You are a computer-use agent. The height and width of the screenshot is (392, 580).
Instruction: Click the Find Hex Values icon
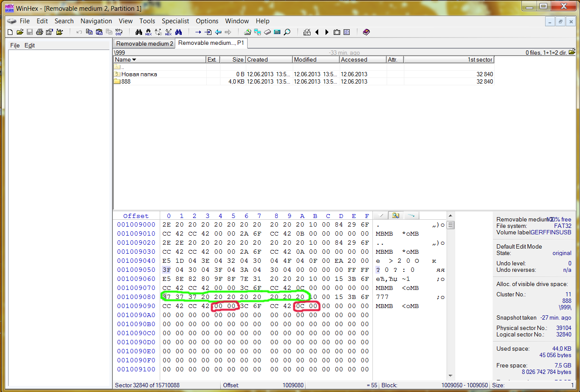[149, 32]
